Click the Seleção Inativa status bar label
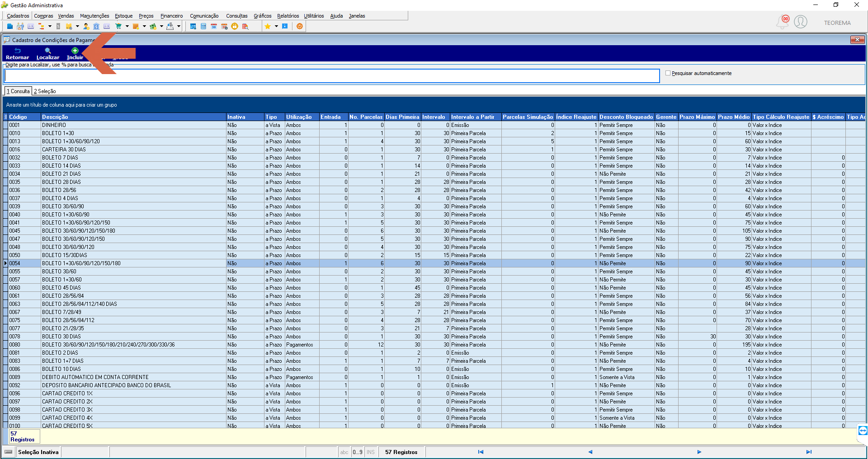The width and height of the screenshot is (868, 459). tap(38, 452)
